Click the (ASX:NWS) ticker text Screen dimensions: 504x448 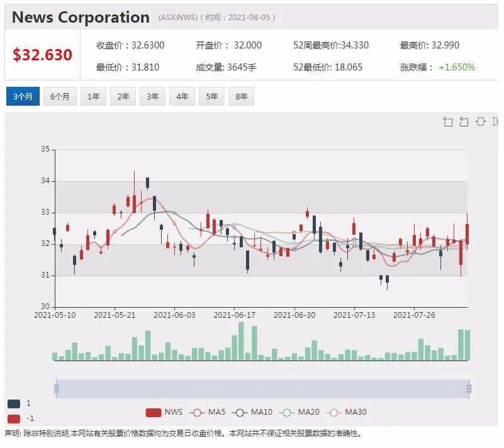(177, 18)
